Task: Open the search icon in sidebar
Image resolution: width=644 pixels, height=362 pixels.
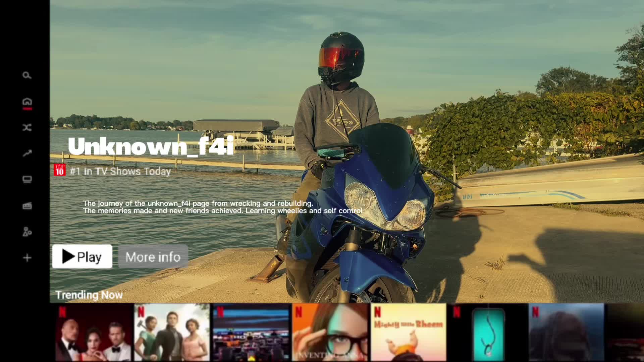Action: click(27, 75)
